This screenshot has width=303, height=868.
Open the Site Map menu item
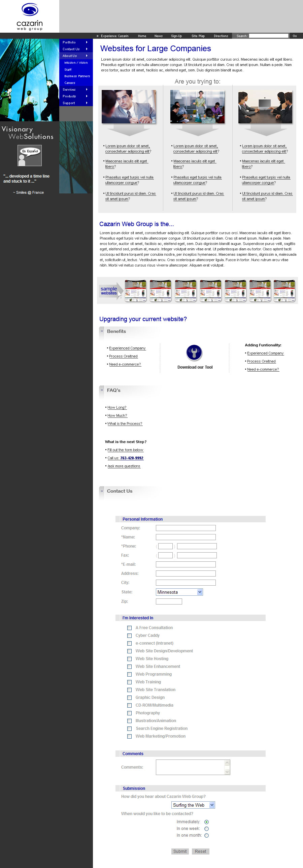click(198, 36)
